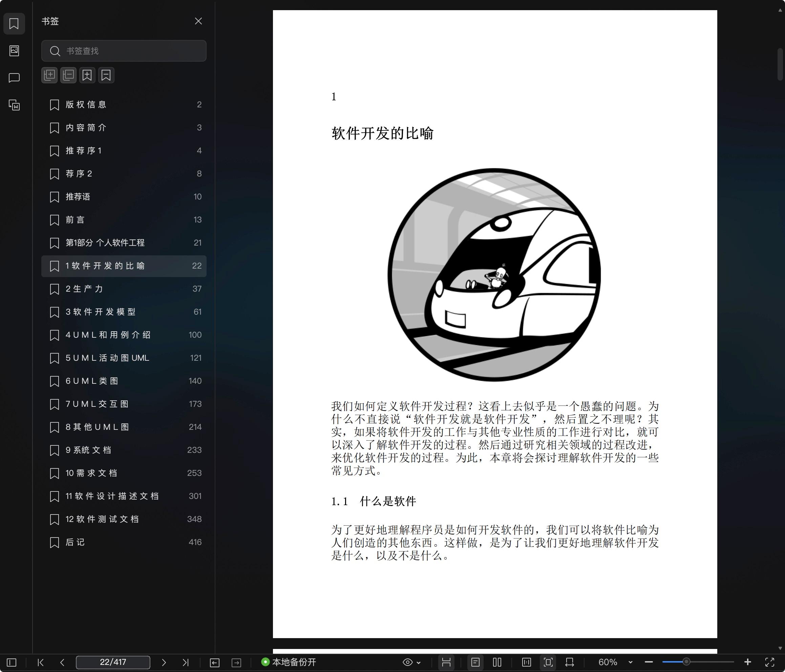Image resolution: width=785 pixels, height=672 pixels.
Task: Open bookmark 3软件开发模型
Action: (124, 312)
